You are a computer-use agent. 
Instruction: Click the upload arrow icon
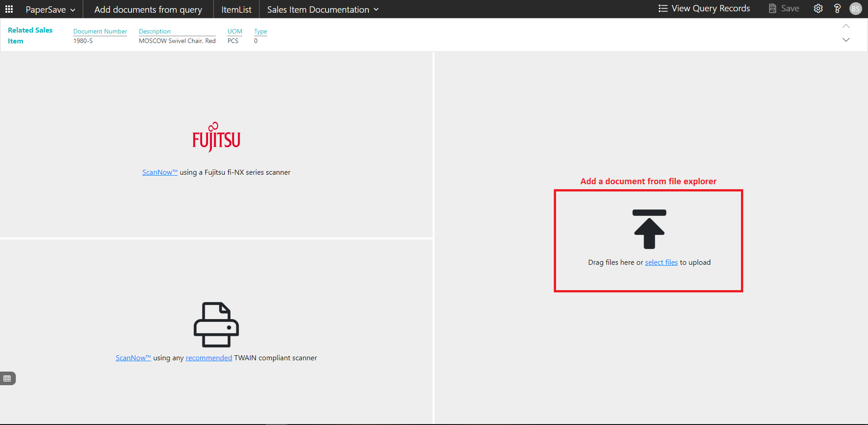coord(649,229)
